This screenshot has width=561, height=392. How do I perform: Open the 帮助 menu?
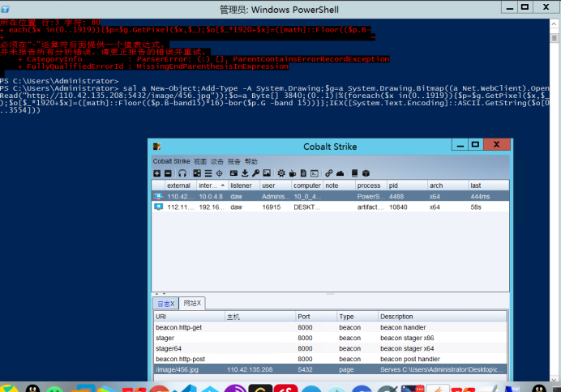(251, 161)
